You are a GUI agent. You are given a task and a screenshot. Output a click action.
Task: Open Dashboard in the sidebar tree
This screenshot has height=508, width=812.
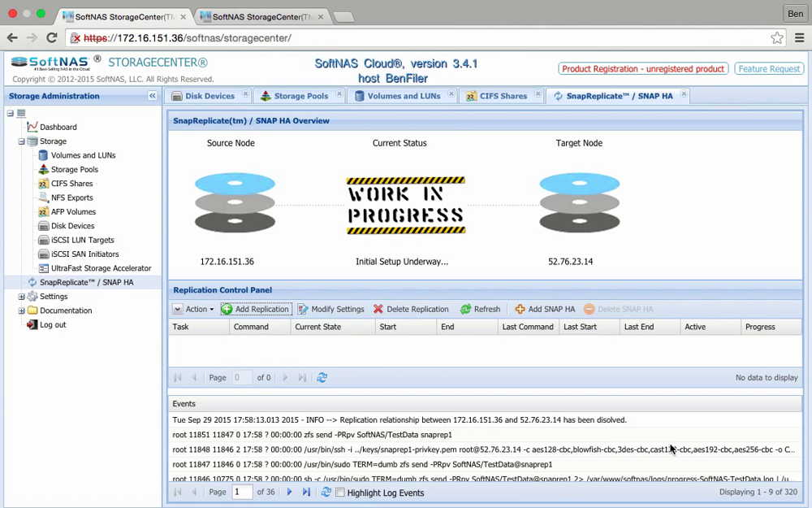58,127
